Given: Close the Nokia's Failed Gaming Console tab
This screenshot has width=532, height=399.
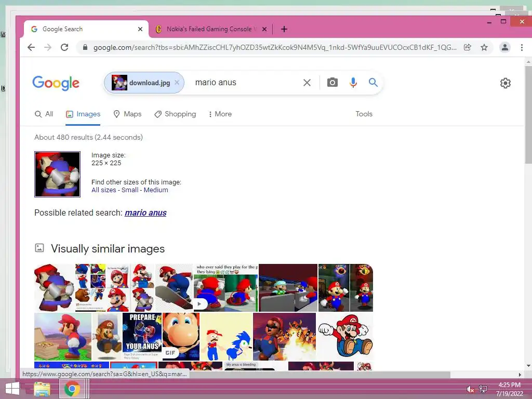Looking at the screenshot, I should point(264,29).
